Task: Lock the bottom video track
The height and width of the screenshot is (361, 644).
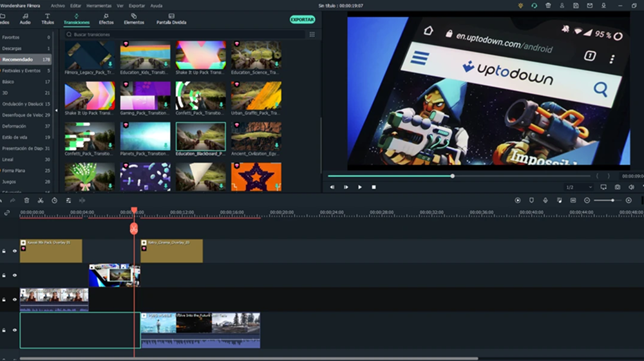Action: click(x=4, y=330)
